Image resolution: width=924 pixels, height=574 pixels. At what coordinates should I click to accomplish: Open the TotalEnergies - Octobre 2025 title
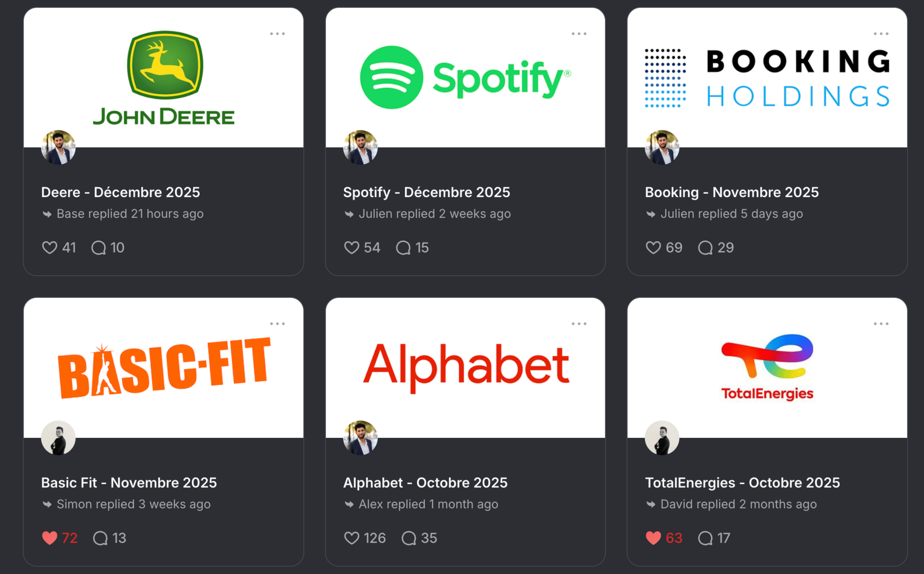click(x=743, y=483)
